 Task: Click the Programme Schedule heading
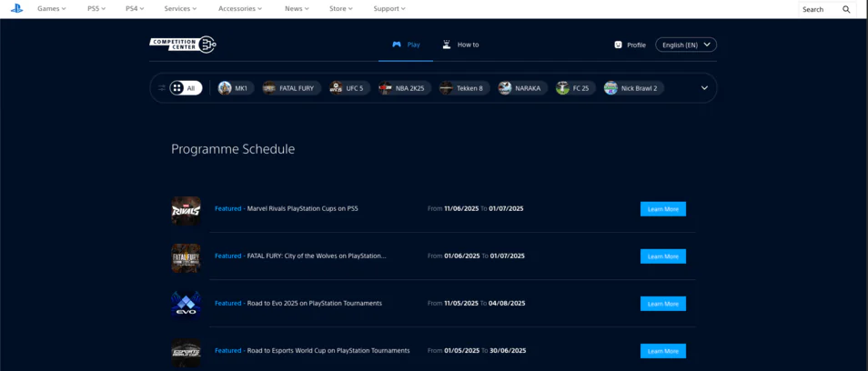point(233,149)
